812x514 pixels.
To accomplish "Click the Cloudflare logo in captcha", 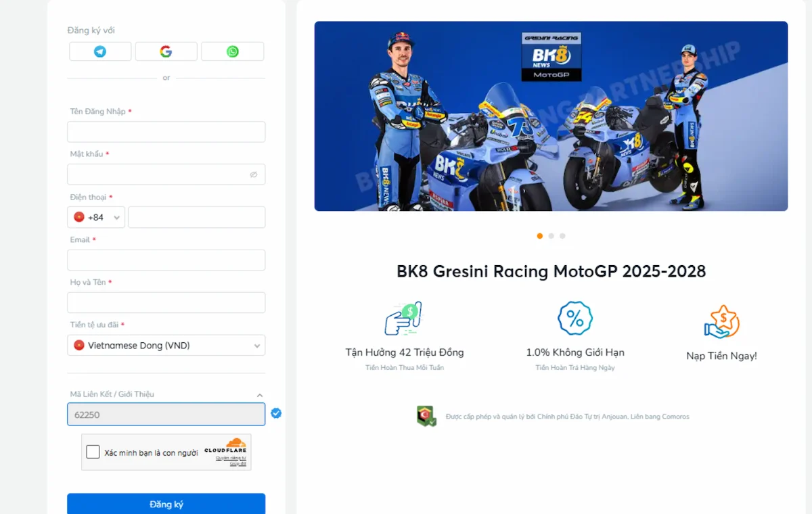I will point(225,446).
